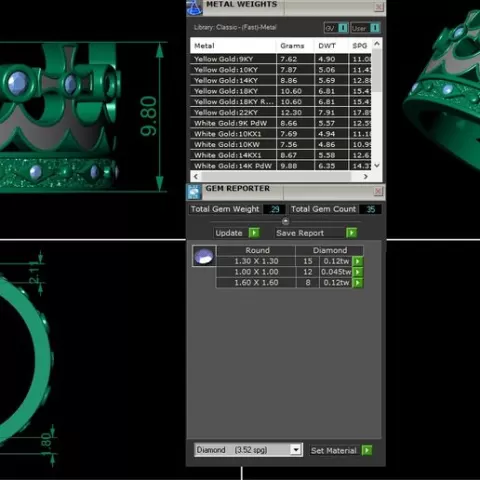Viewport: 480px width, 480px height.
Task: Click the 1.00 X 1.00 size cell
Action: click(x=256, y=272)
